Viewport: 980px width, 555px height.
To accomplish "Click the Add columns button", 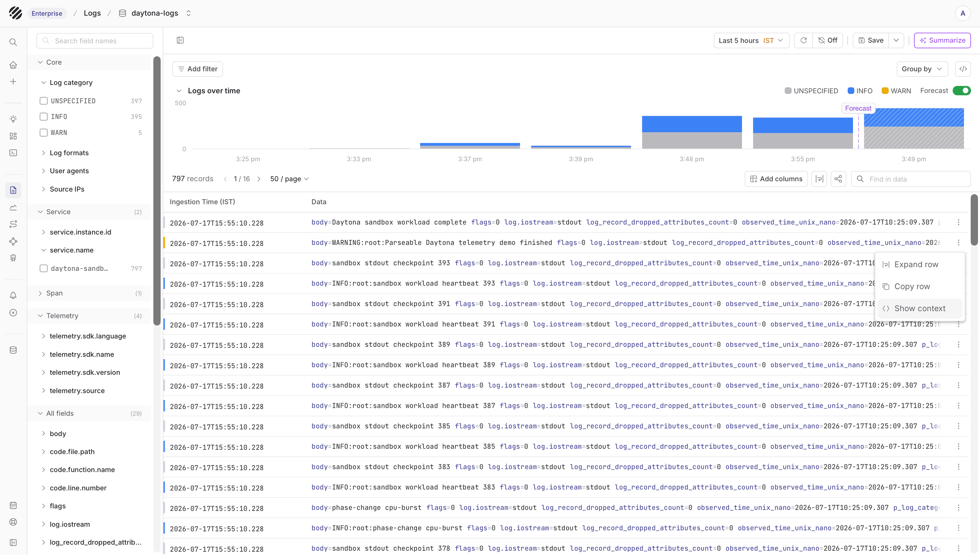I will pos(776,179).
